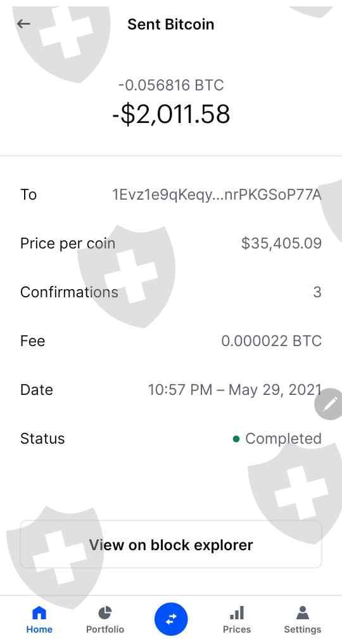The width and height of the screenshot is (342, 644).
Task: Tap the -$2,011.58 amount
Action: point(171,113)
